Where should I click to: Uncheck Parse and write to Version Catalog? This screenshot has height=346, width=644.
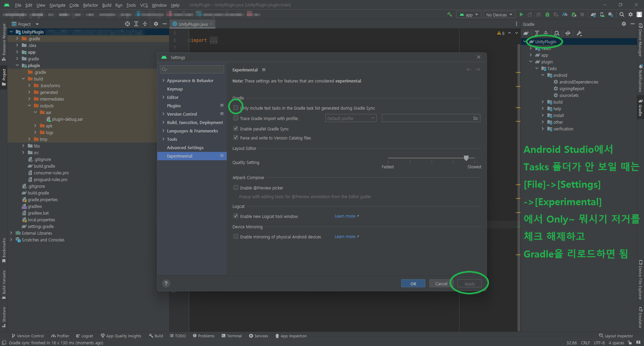pos(236,137)
